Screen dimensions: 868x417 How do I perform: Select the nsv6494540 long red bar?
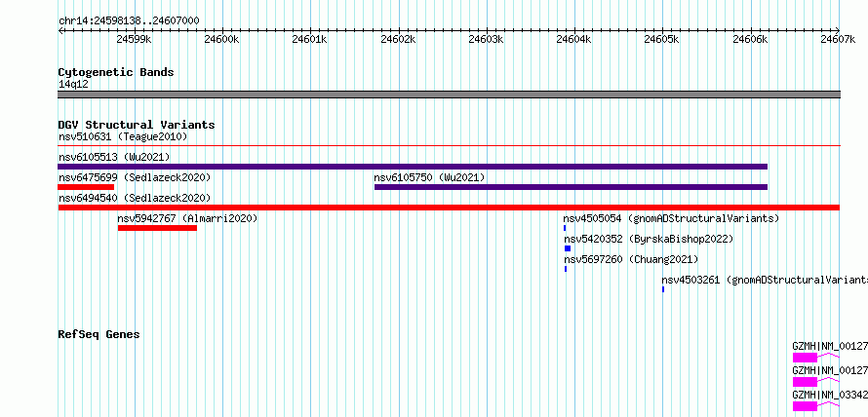(449, 208)
